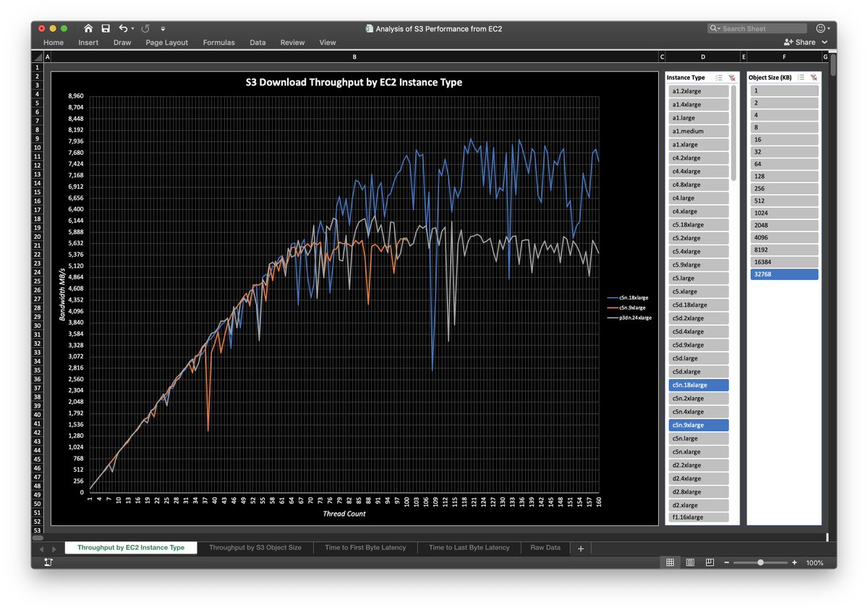Clear the filter on the Object Size (KB) slicer

pyautogui.click(x=813, y=77)
